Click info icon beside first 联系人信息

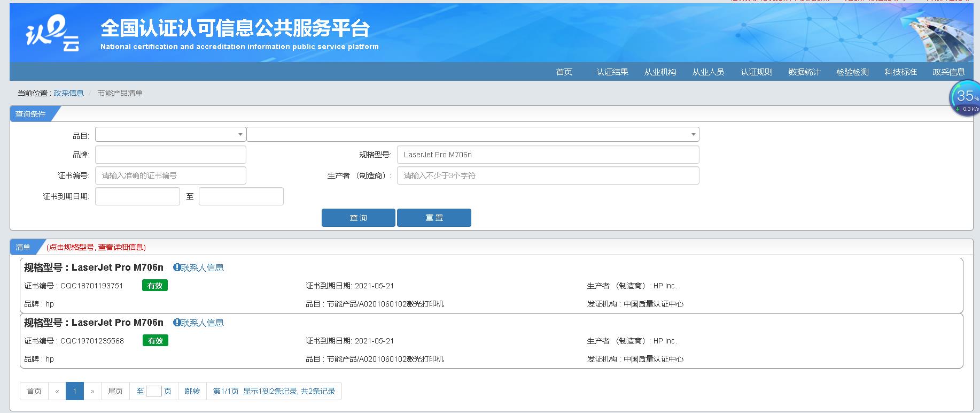[x=177, y=267]
